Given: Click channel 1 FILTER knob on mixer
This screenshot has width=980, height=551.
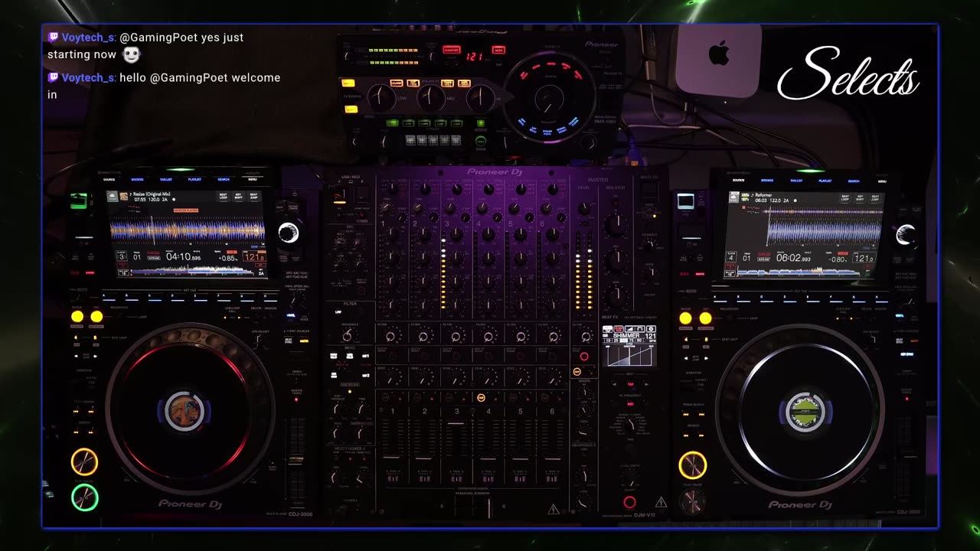Looking at the screenshot, I should pos(391,336).
